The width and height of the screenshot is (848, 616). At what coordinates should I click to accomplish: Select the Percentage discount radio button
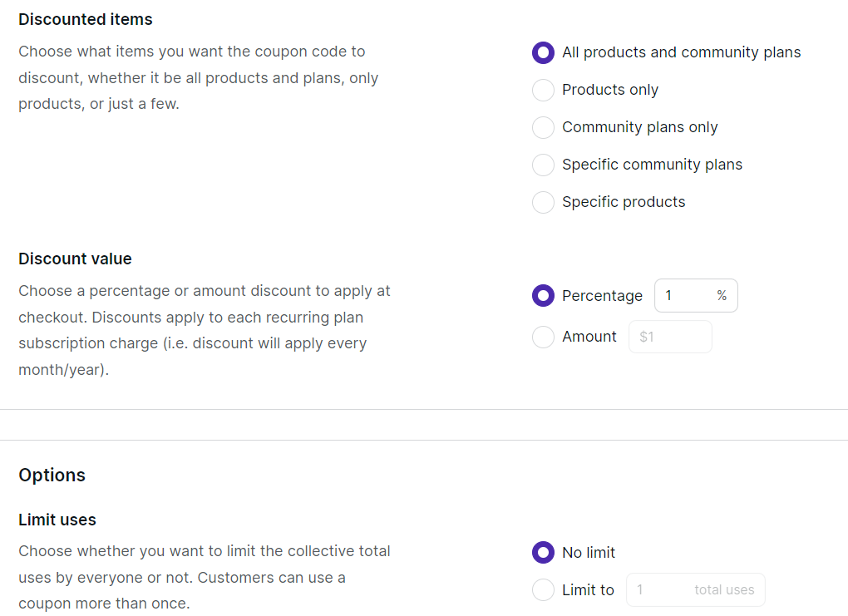pyautogui.click(x=543, y=296)
